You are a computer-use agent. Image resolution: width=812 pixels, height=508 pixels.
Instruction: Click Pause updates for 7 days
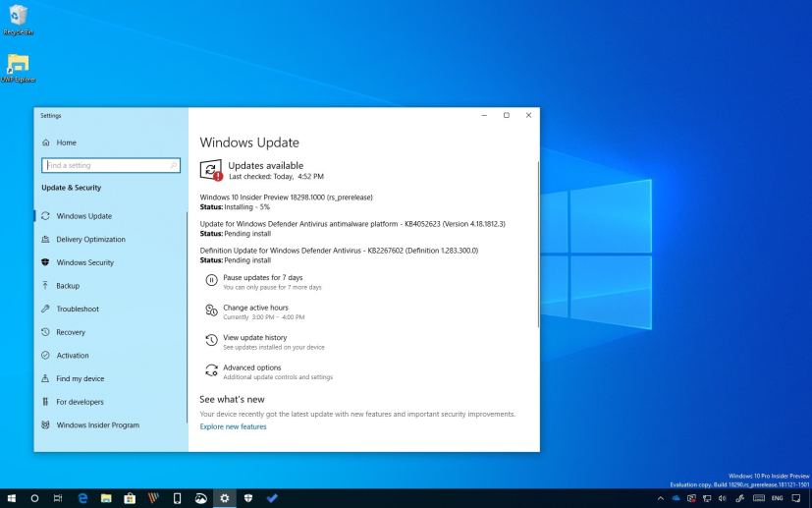pos(262,278)
